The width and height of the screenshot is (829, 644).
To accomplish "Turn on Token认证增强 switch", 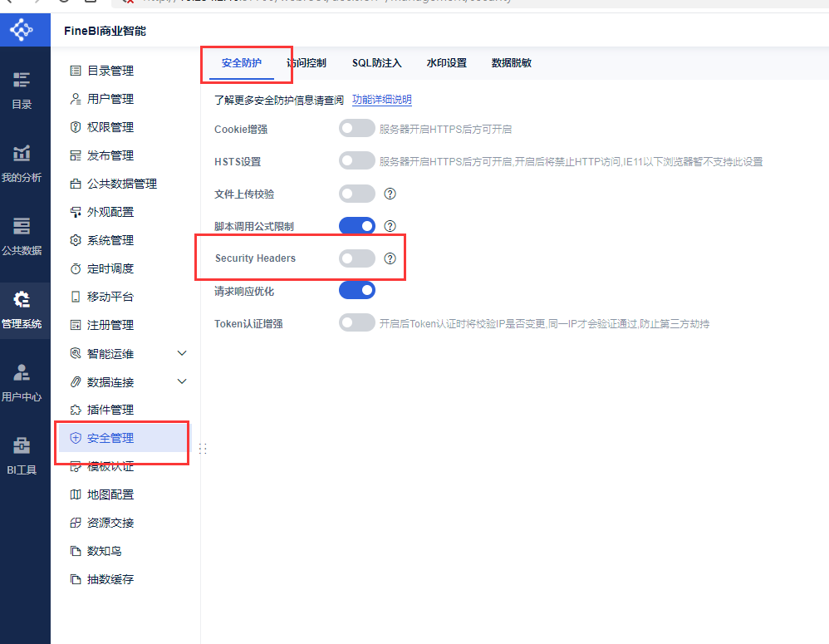I will pos(357,322).
